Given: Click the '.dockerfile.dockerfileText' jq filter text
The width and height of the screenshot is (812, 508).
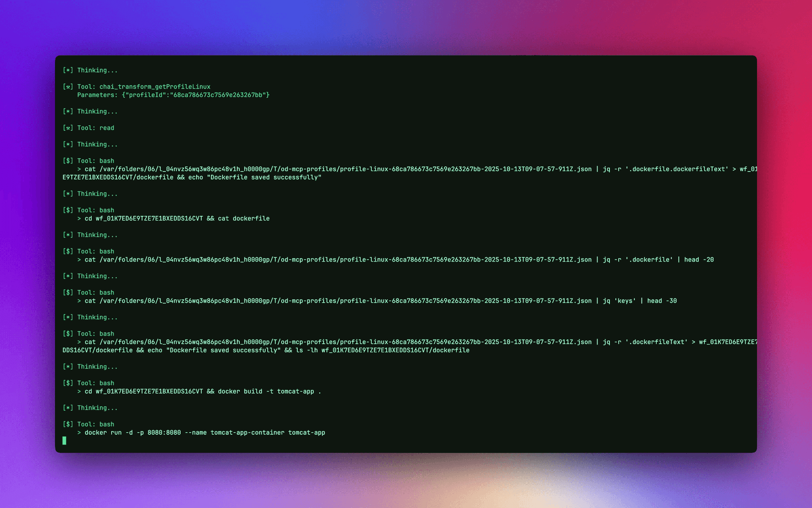Looking at the screenshot, I should 677,169.
